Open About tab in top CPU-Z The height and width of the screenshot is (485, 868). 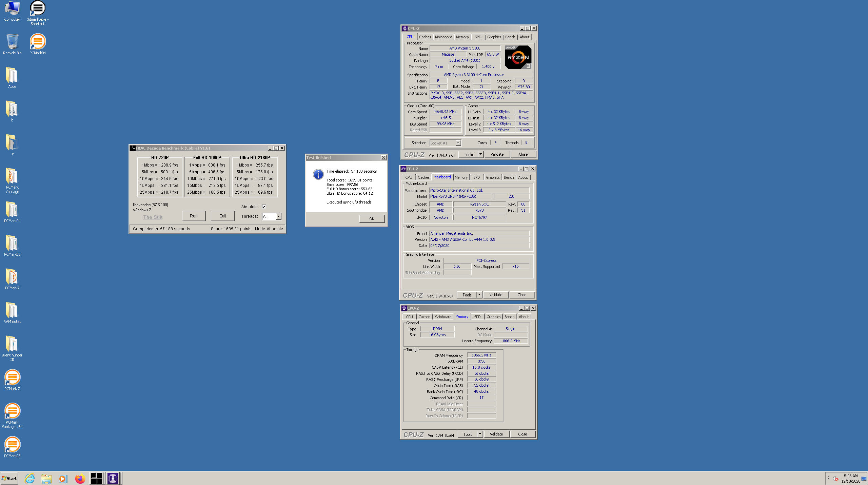(x=524, y=37)
